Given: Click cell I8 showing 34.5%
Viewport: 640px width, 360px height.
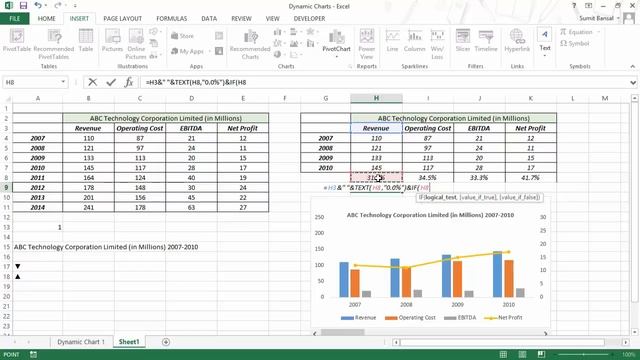Looking at the screenshot, I should [x=428, y=178].
